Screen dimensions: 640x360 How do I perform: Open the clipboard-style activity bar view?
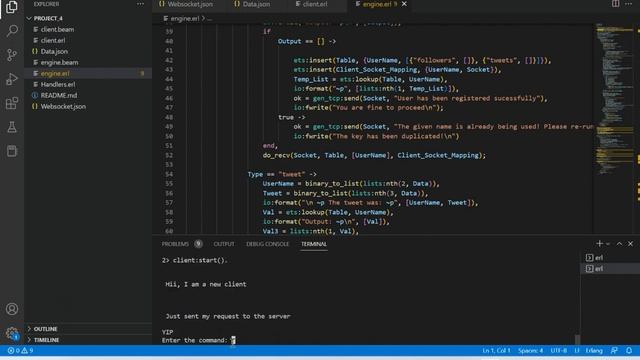pos(12,151)
